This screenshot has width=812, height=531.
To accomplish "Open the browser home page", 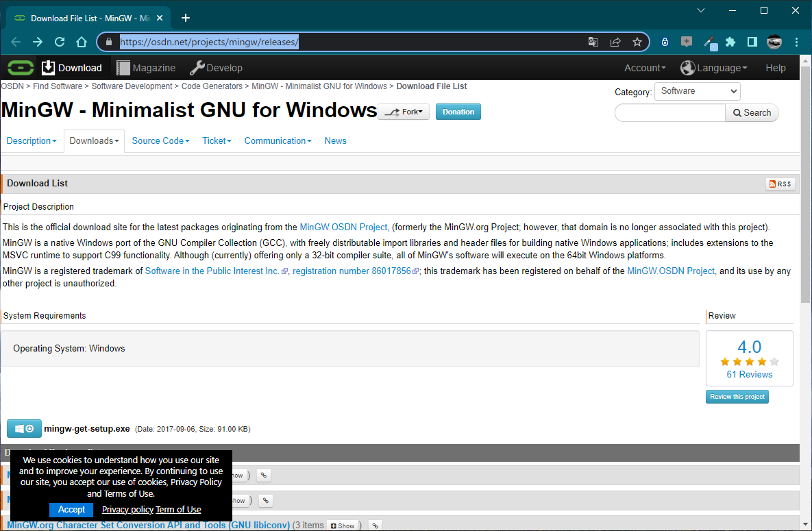I will [x=82, y=42].
